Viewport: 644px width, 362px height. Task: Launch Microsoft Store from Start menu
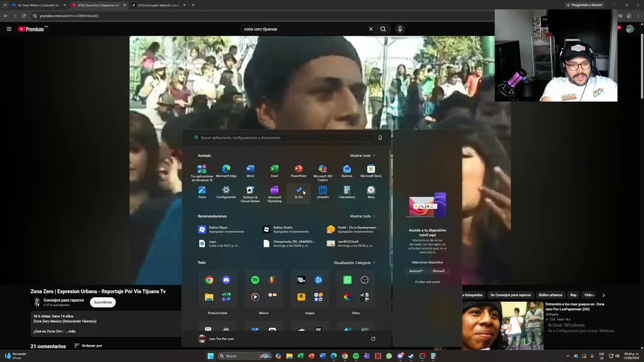(x=371, y=171)
